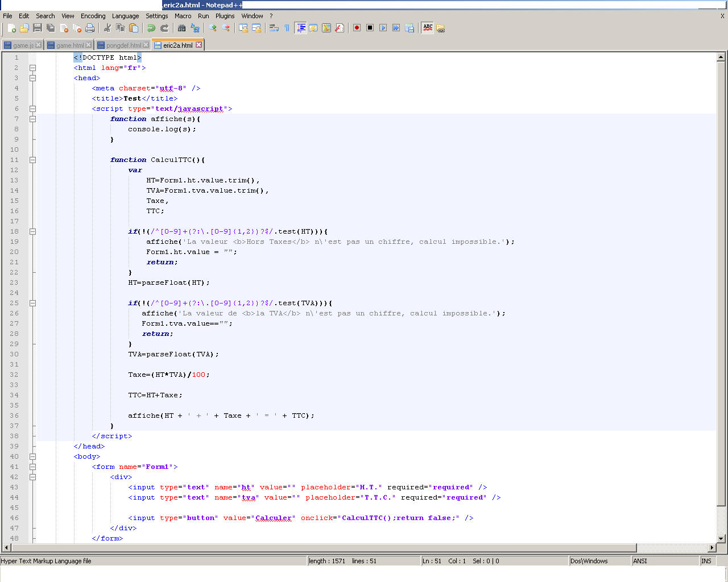This screenshot has height=582, width=728.
Task: Toggle the ABC spell check button
Action: tap(428, 28)
